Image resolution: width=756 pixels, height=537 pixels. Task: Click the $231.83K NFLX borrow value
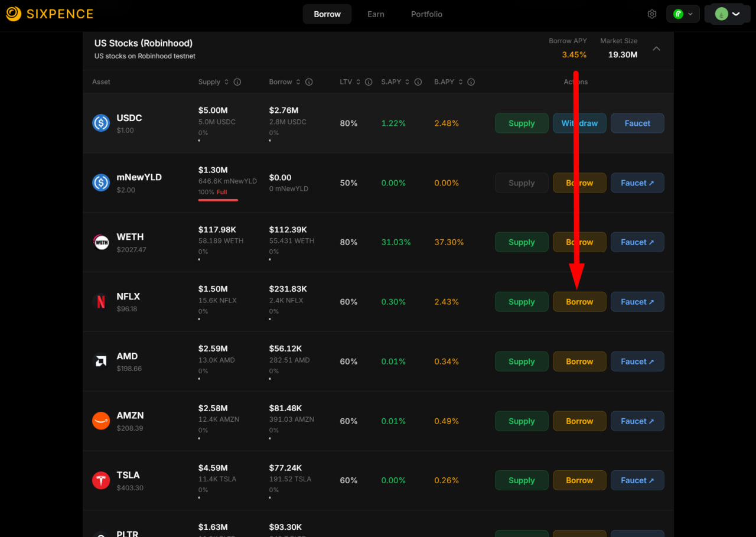288,289
